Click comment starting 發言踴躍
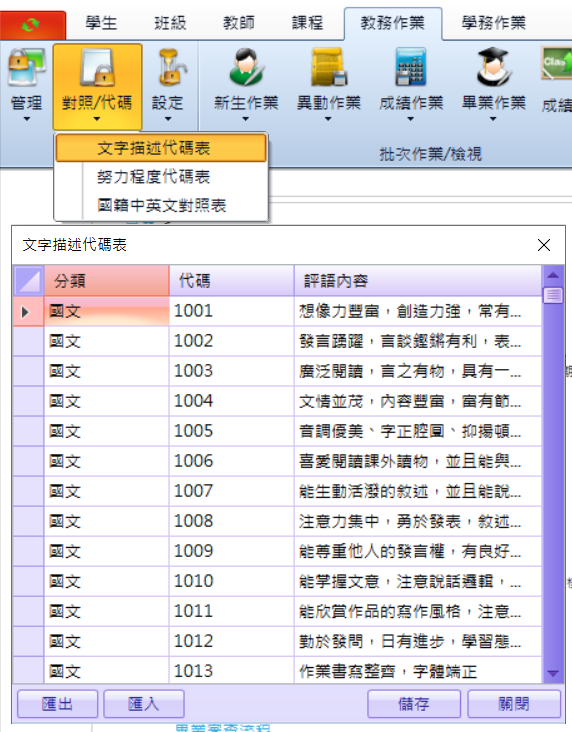The height and width of the screenshot is (732, 572). coord(418,341)
